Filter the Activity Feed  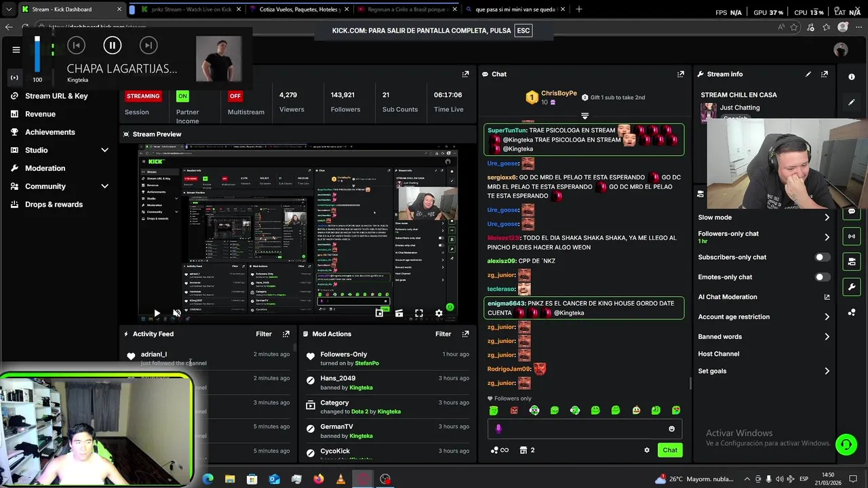pyautogui.click(x=264, y=334)
